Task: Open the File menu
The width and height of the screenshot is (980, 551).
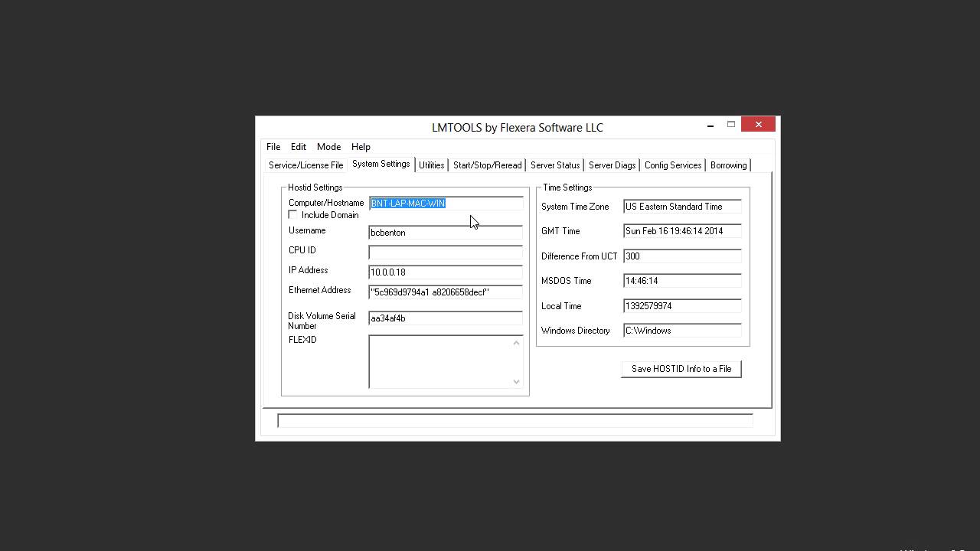Action: tap(273, 147)
